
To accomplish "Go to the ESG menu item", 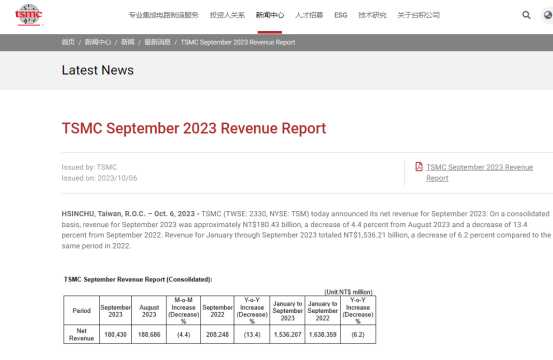I will click(x=341, y=15).
